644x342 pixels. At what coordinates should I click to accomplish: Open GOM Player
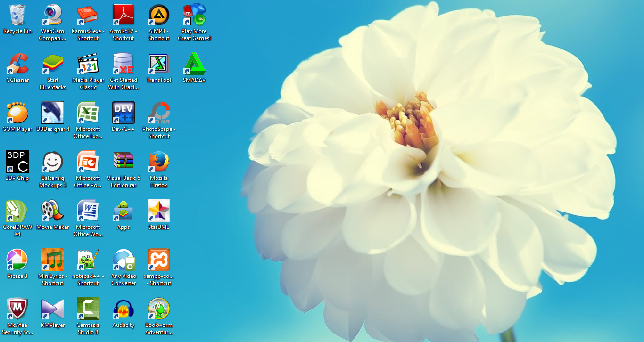pos(17,112)
